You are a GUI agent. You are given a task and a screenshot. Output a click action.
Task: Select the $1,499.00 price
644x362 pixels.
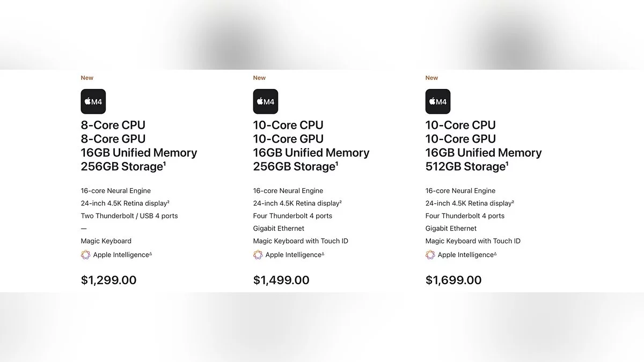[x=281, y=280]
